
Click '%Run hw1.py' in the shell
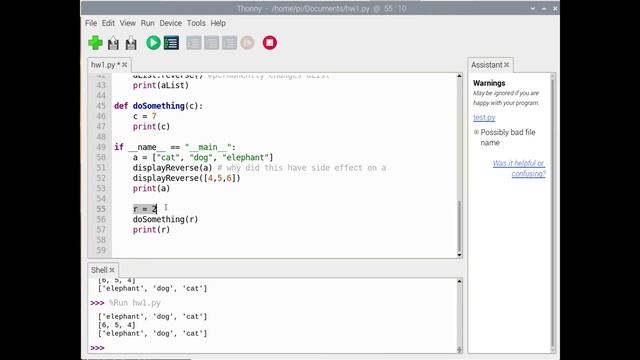[x=135, y=303]
